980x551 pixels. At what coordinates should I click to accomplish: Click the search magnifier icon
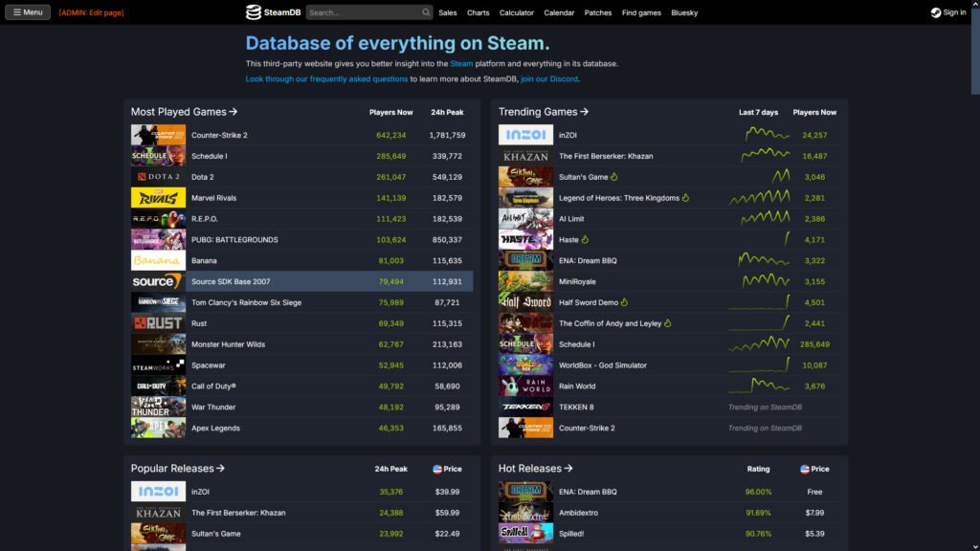[426, 12]
